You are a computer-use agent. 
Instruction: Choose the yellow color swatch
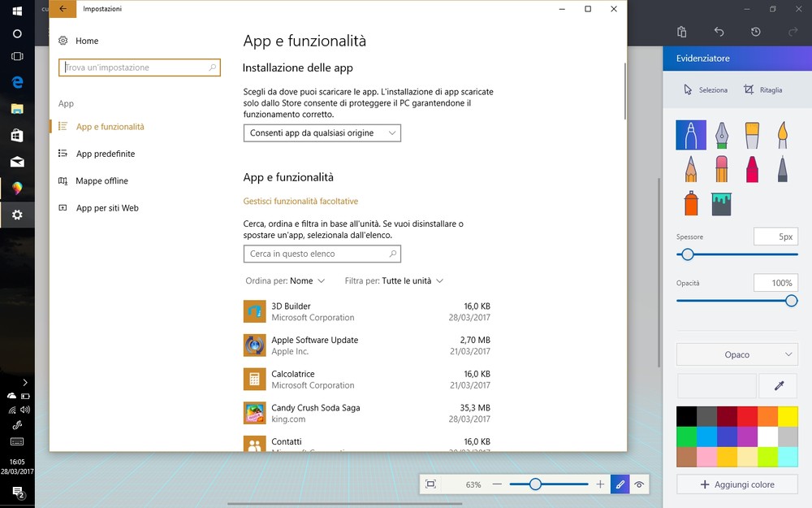tap(788, 416)
